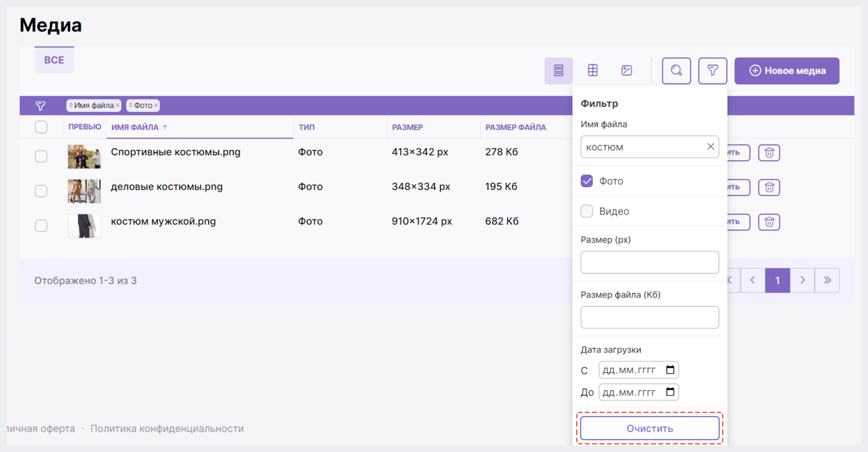868x452 pixels.
Task: Click file name костюм мужской.png
Action: coord(163,221)
